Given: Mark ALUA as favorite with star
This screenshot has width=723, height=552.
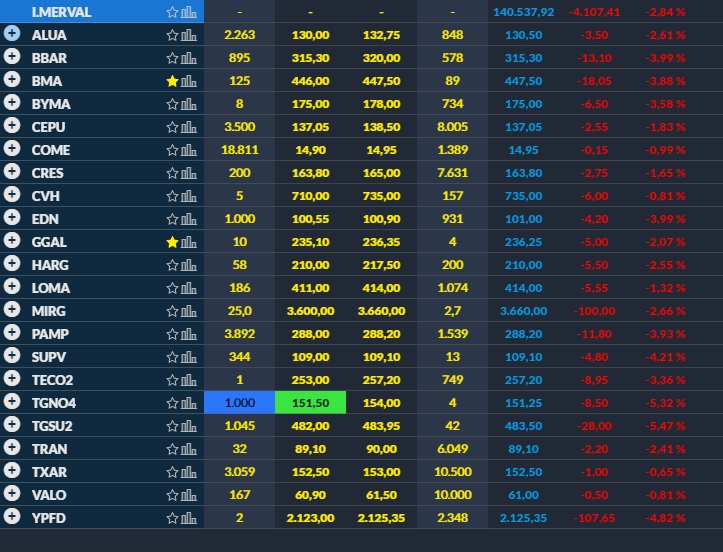Looking at the screenshot, I should [172, 35].
